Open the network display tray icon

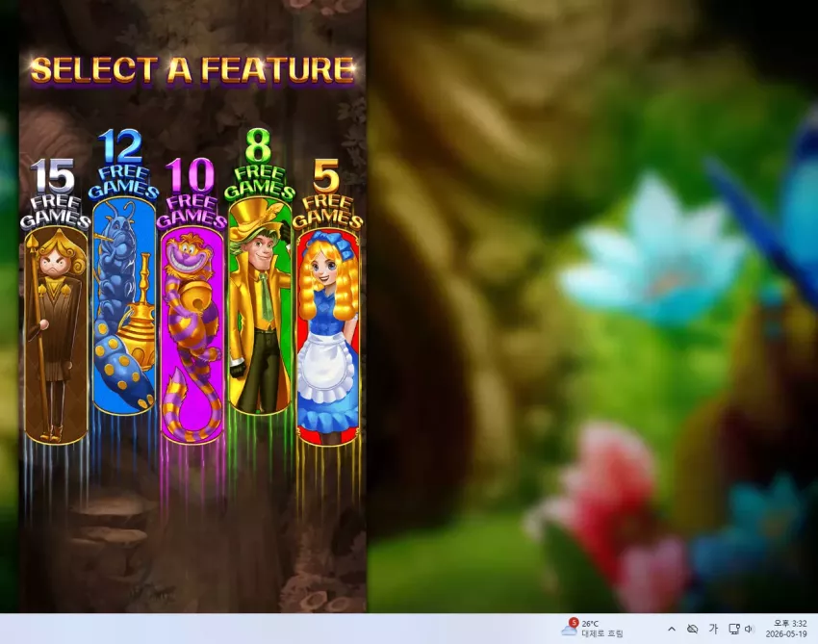[734, 629]
